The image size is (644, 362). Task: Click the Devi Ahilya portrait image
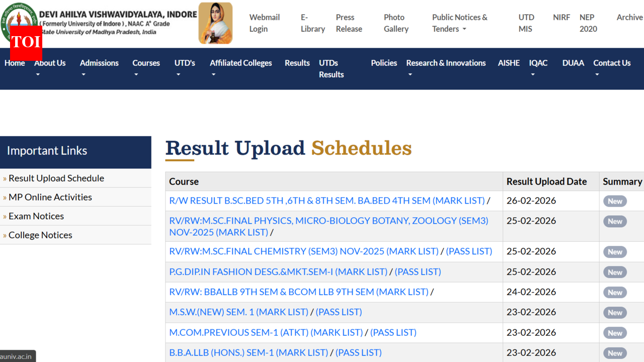pyautogui.click(x=215, y=23)
